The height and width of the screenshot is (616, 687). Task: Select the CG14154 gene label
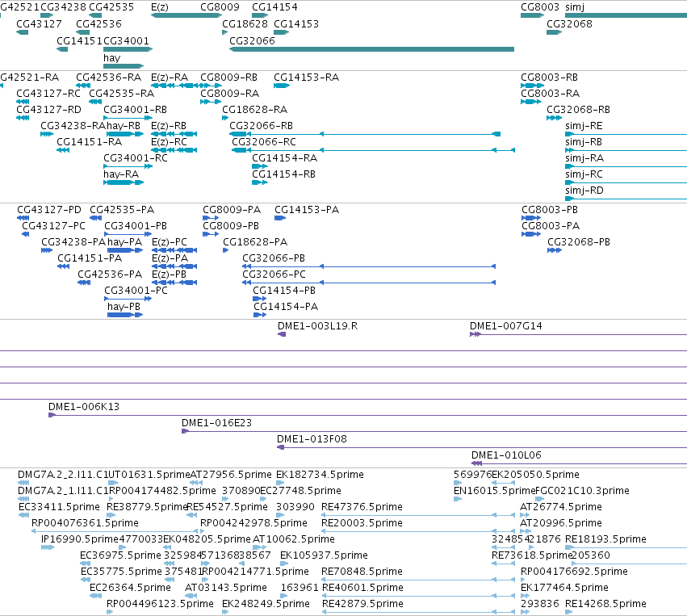coord(274,7)
